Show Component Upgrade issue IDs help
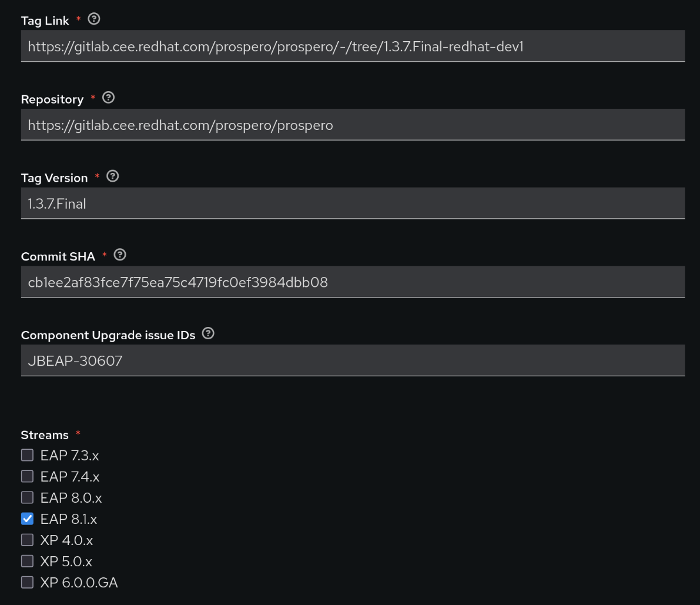 pyautogui.click(x=208, y=334)
